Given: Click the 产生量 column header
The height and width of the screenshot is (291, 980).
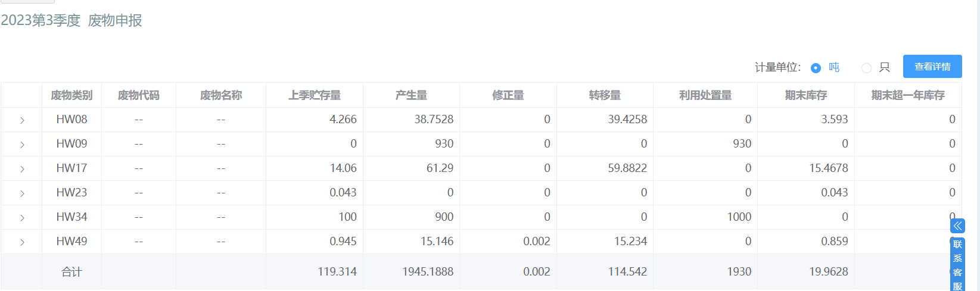Looking at the screenshot, I should [x=411, y=95].
